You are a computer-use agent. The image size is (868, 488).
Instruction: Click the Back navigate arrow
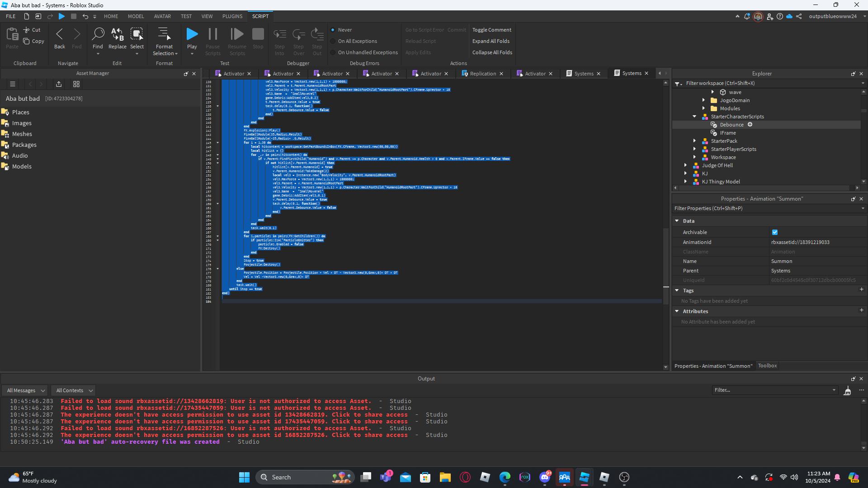tap(59, 34)
